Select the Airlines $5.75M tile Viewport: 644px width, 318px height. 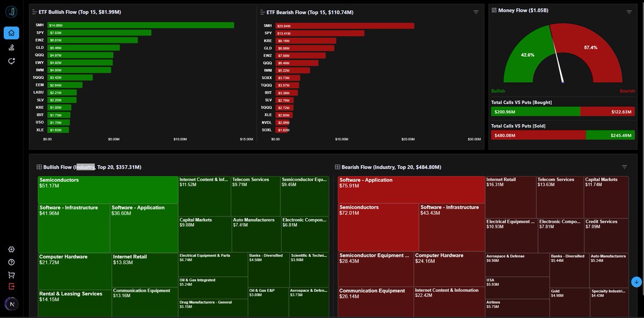tap(517, 308)
